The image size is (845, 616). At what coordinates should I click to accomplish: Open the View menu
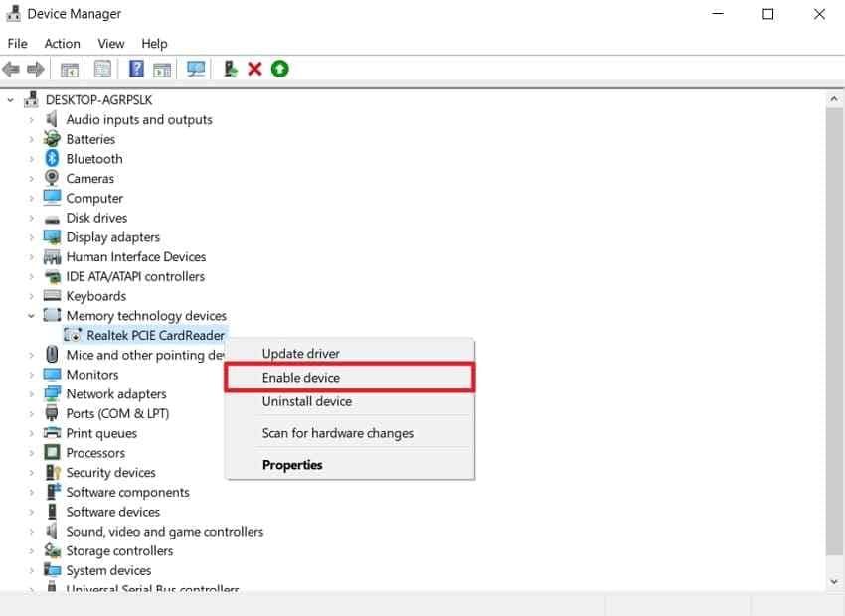click(111, 43)
